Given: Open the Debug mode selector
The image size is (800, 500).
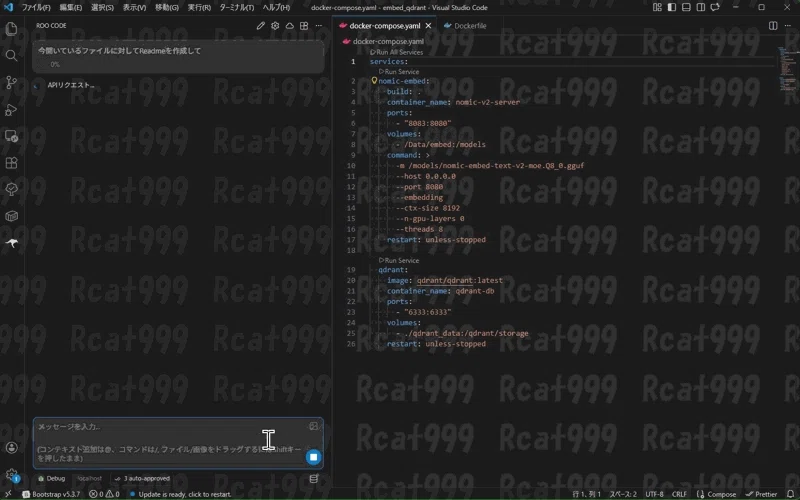Looking at the screenshot, I should tap(52, 478).
